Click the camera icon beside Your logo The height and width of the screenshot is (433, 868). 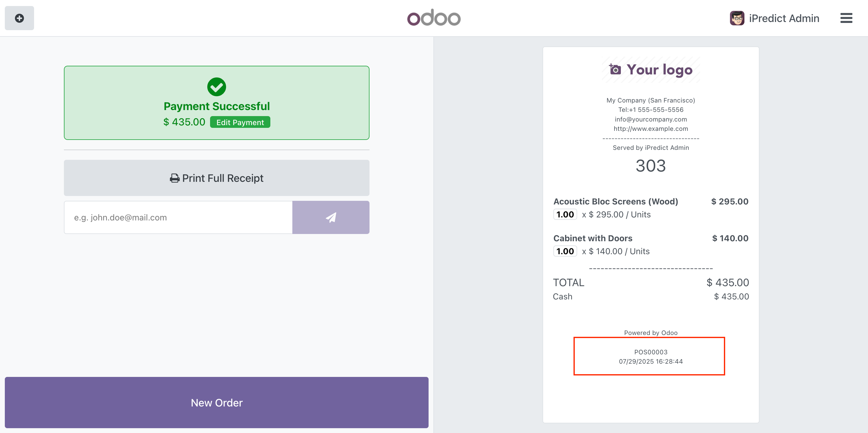[x=615, y=69]
